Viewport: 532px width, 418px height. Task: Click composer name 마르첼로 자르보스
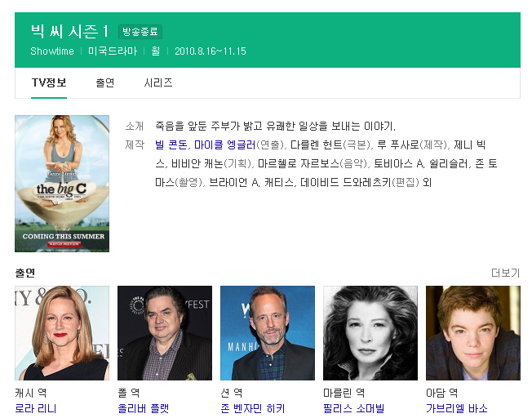299,163
